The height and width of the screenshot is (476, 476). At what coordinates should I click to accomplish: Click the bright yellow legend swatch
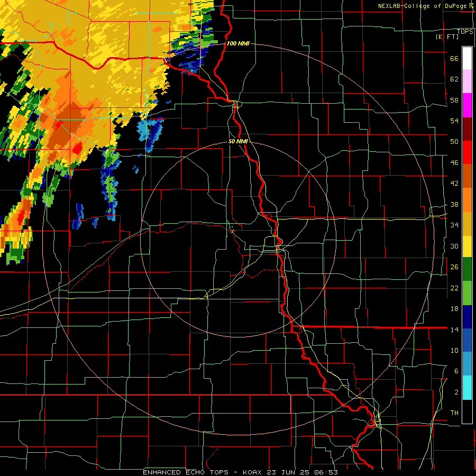pos(467,246)
